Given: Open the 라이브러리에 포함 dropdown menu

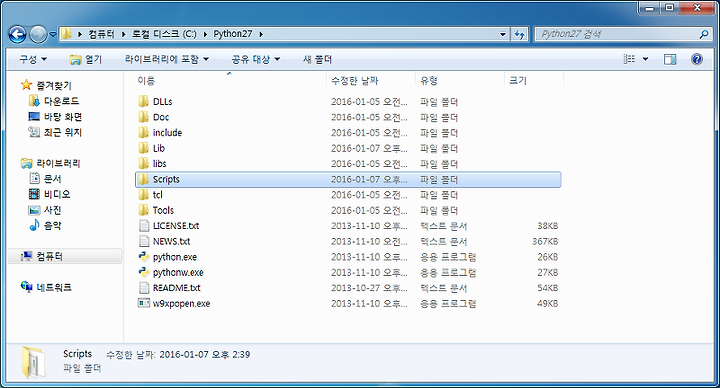Looking at the screenshot, I should (167, 59).
